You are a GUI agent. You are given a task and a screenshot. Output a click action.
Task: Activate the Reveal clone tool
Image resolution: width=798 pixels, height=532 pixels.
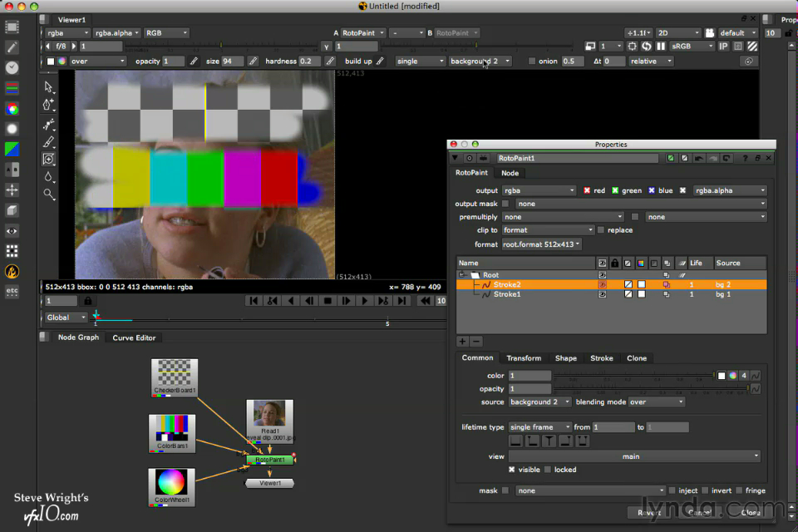[49, 159]
